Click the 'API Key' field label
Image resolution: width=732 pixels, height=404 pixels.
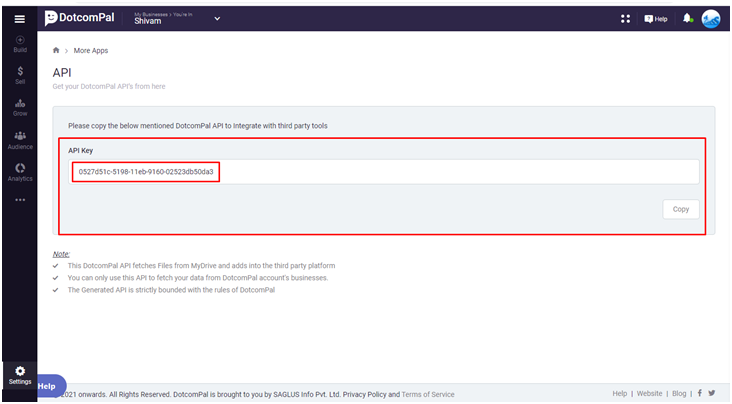point(81,150)
